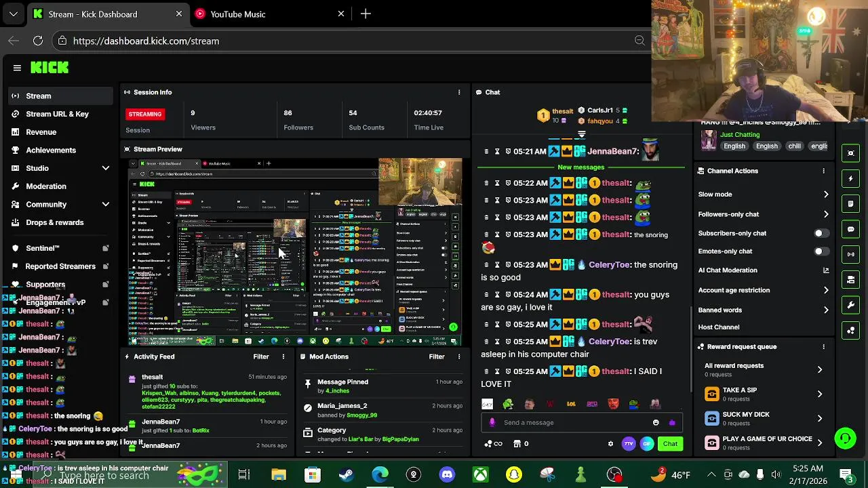Click the chill stream tag
Viewport: 868px width, 488px height.
794,146
